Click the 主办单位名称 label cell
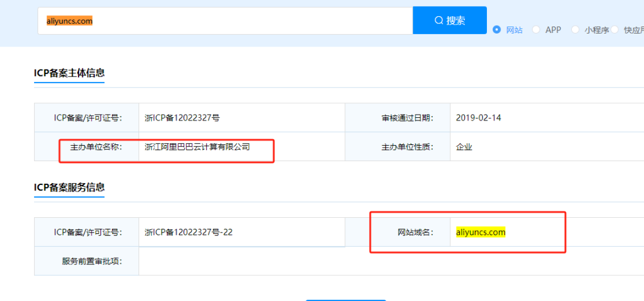Screen dimensions: 644x301 tap(87, 146)
